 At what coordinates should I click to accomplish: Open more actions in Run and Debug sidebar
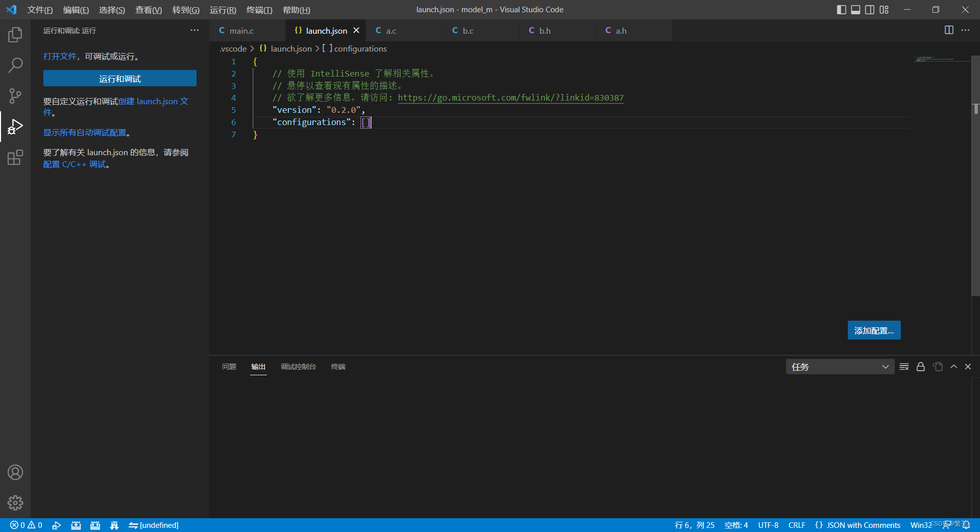click(x=194, y=31)
